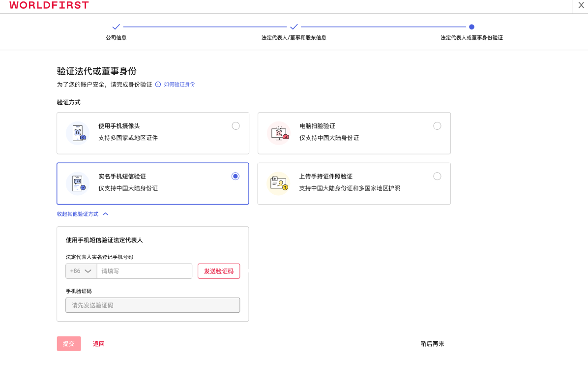The width and height of the screenshot is (588, 390).
Task: Open the +86 country code dropdown
Action: (81, 271)
